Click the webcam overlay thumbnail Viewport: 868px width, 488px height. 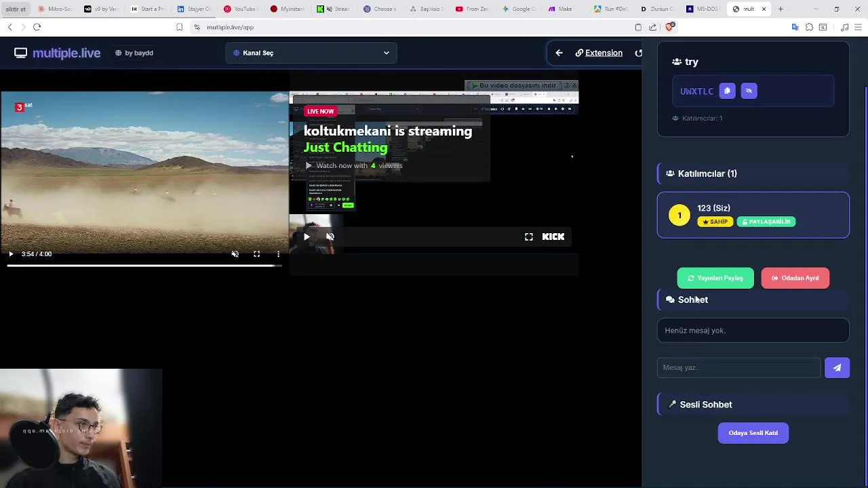[81, 428]
